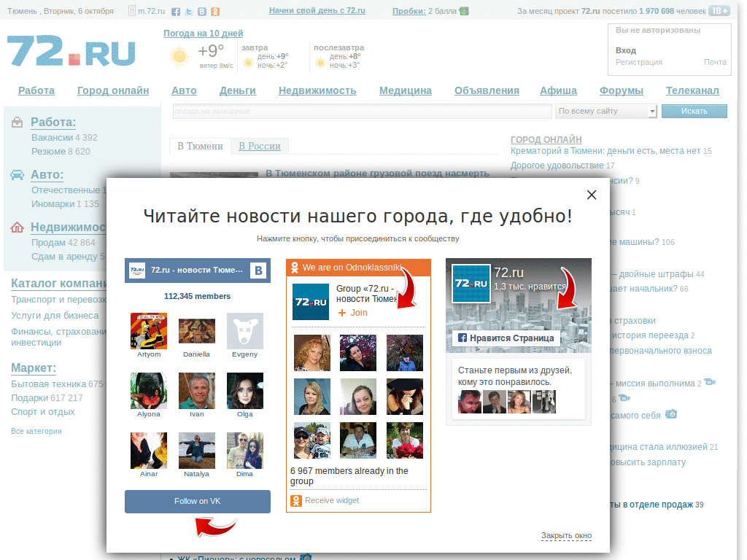Open the Город онлайн menu item
The width and height of the screenshot is (747, 560).
[x=113, y=90]
